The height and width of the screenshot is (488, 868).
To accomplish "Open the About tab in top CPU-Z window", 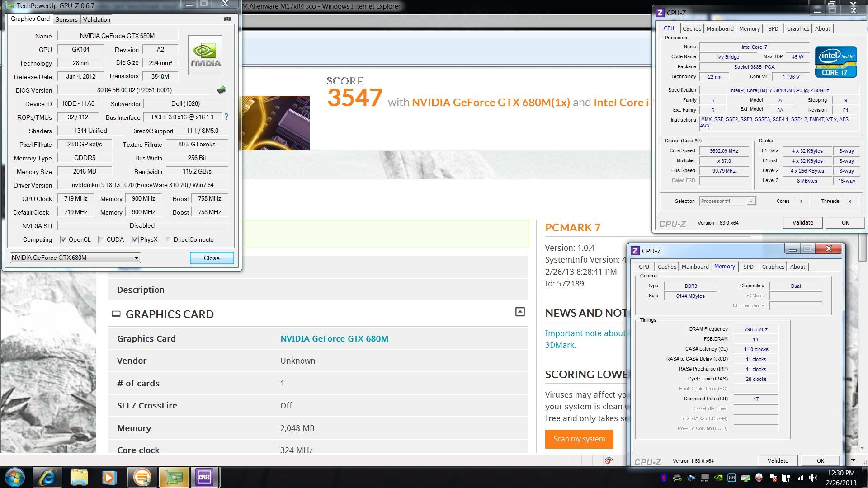I will (x=822, y=28).
